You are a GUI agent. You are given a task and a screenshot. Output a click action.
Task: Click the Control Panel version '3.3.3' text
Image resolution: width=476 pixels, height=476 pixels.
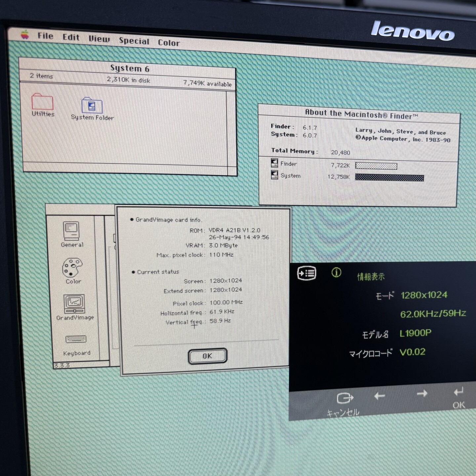pos(62,365)
